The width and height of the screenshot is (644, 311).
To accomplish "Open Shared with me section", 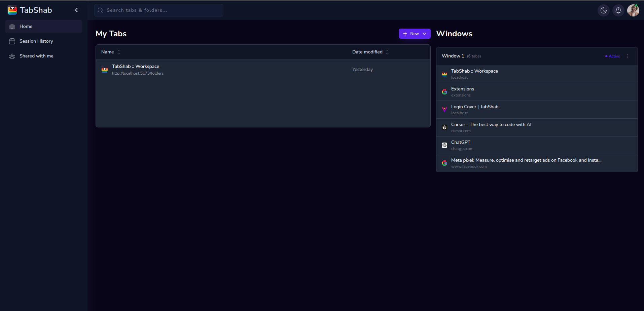I will tap(36, 56).
